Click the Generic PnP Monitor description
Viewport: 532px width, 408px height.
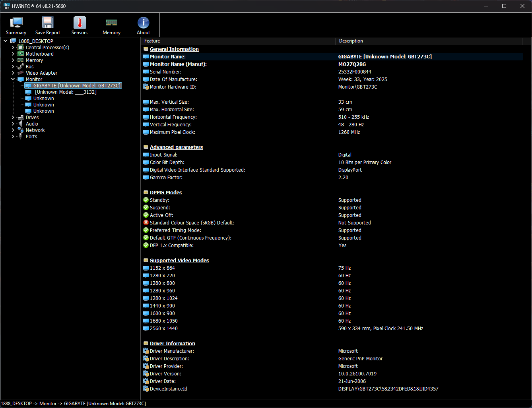point(360,358)
